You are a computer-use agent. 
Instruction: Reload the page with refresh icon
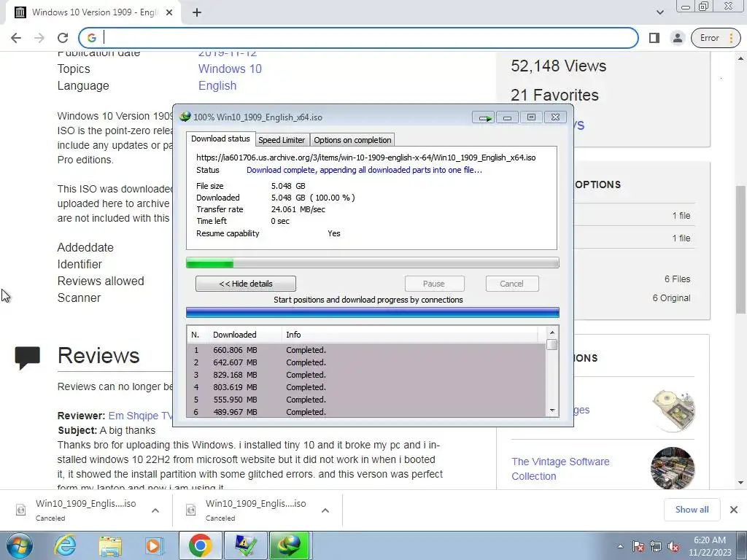63,38
